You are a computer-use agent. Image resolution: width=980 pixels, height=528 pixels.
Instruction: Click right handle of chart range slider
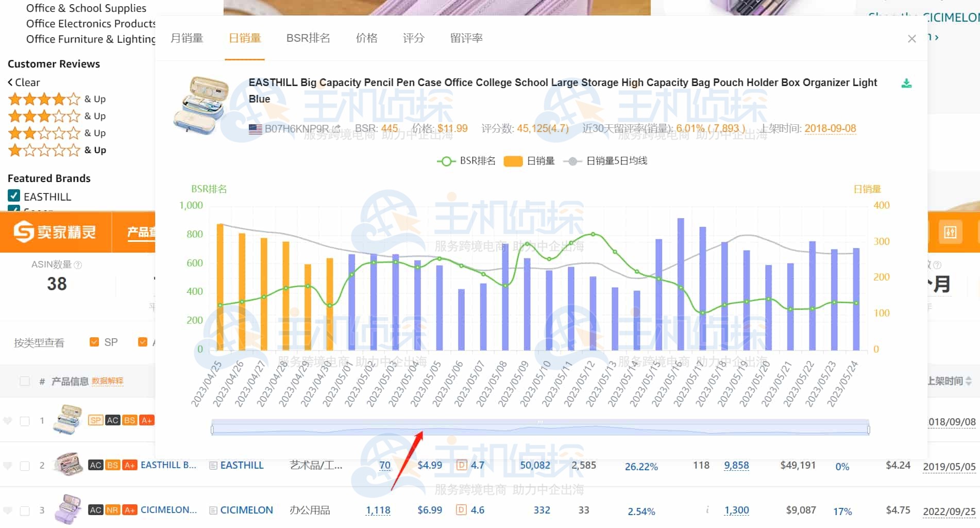click(x=869, y=429)
